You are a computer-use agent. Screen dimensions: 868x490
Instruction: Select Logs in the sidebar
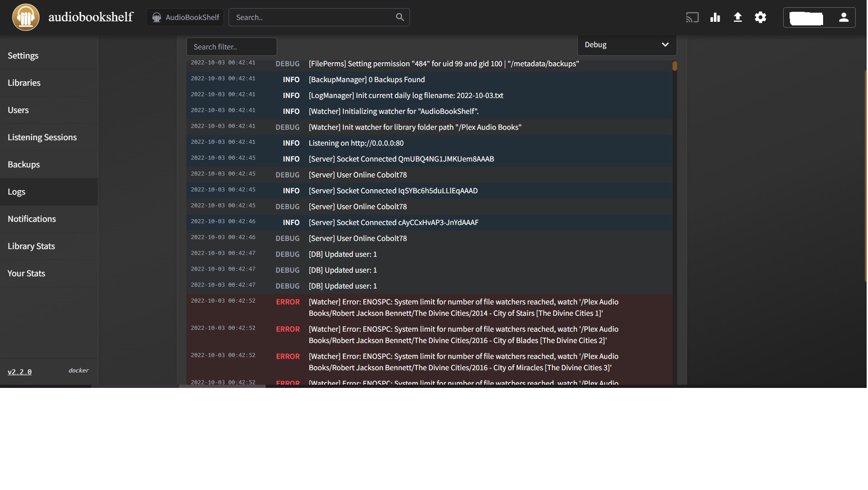[x=49, y=192]
